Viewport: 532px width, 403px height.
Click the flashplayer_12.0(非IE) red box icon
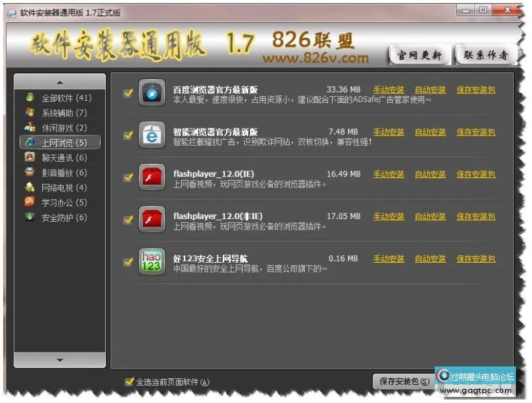pyautogui.click(x=152, y=220)
